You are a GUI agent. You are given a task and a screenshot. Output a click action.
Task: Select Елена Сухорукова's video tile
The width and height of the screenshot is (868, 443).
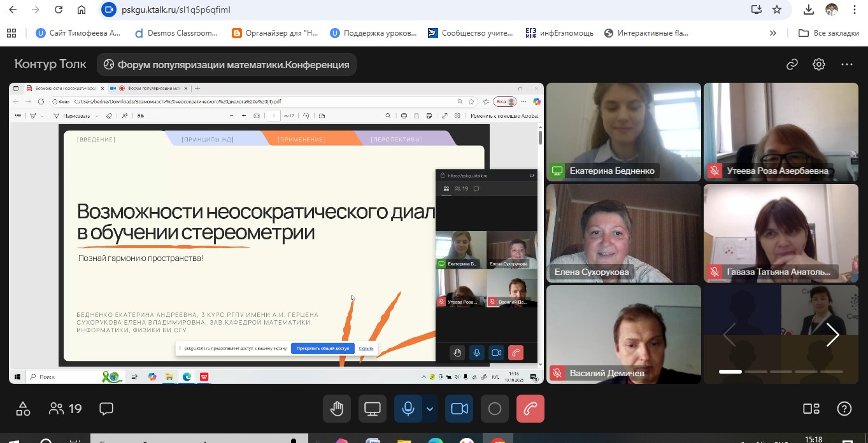tap(623, 233)
